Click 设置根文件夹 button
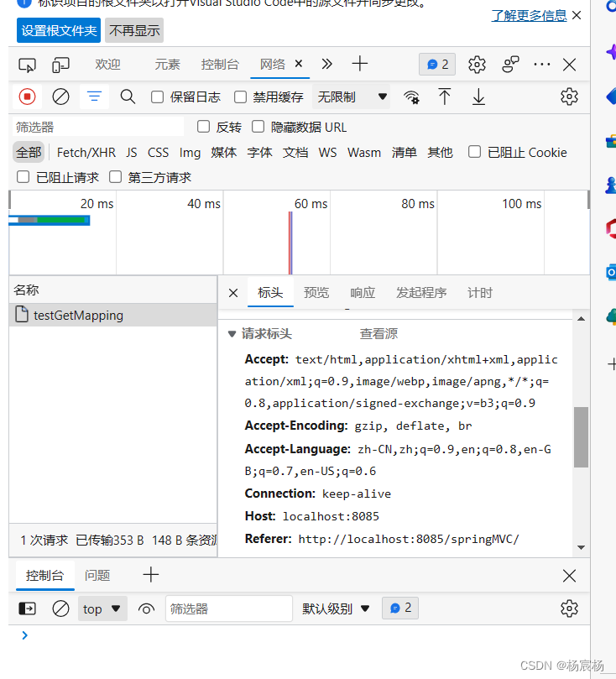Viewport: 616px width, 679px height. (59, 30)
